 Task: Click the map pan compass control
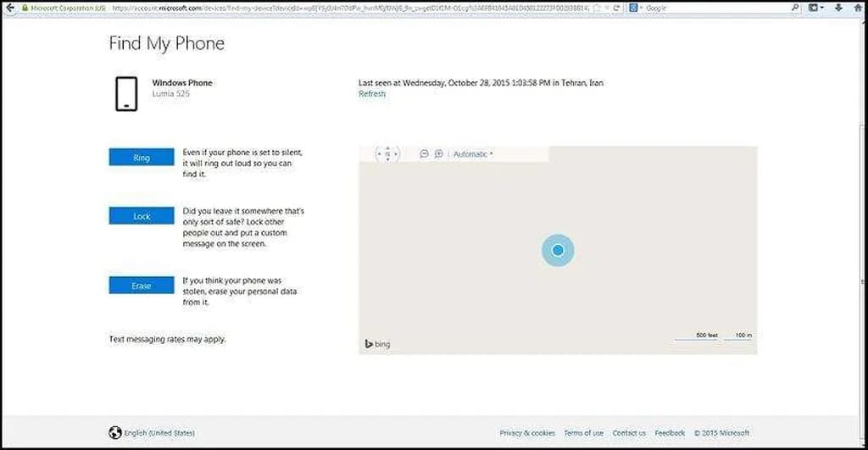[387, 154]
